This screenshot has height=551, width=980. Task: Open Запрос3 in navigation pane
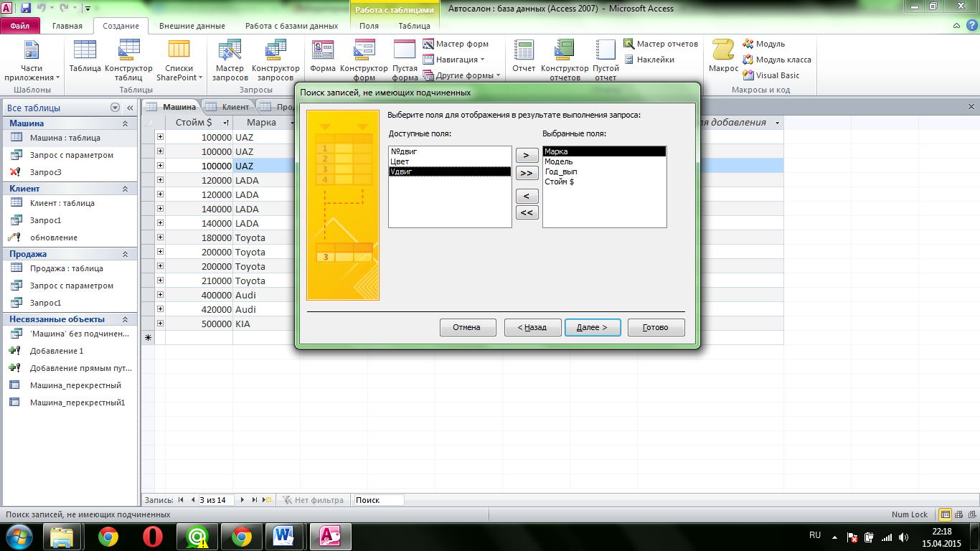(x=69, y=172)
